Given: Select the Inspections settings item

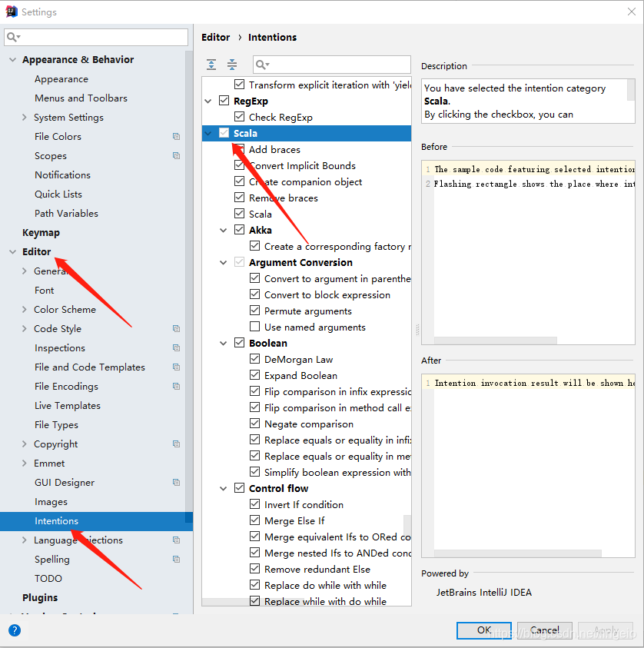Looking at the screenshot, I should (x=60, y=348).
